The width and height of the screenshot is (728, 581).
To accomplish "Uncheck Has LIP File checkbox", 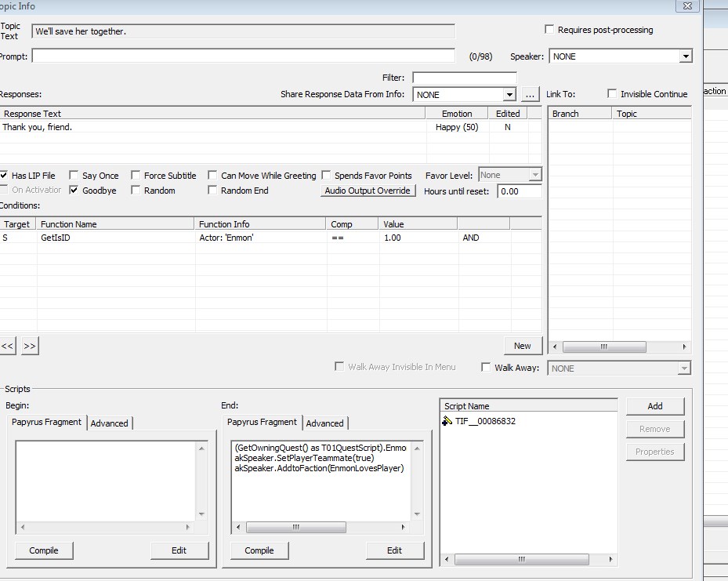I will pyautogui.click(x=4, y=175).
